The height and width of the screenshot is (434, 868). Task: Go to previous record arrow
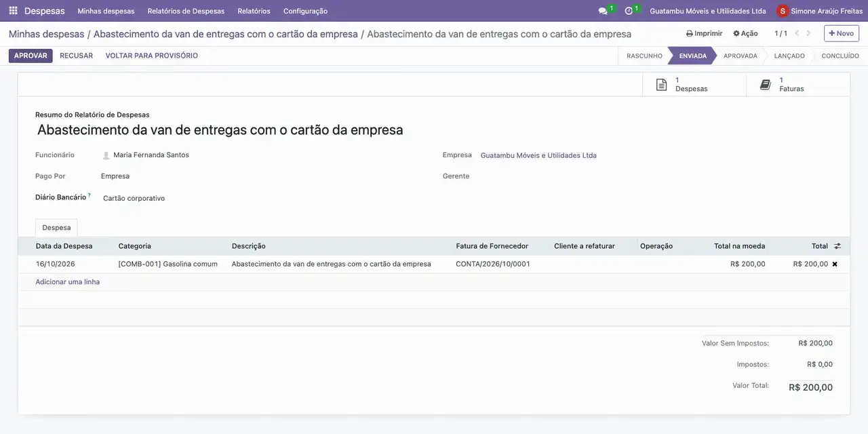(x=797, y=33)
